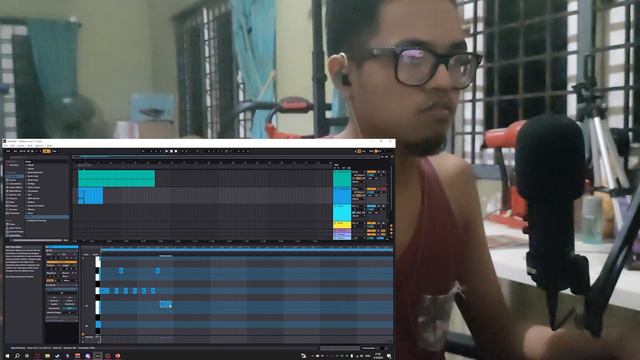Tap the Tap tempo button

[x=15, y=151]
